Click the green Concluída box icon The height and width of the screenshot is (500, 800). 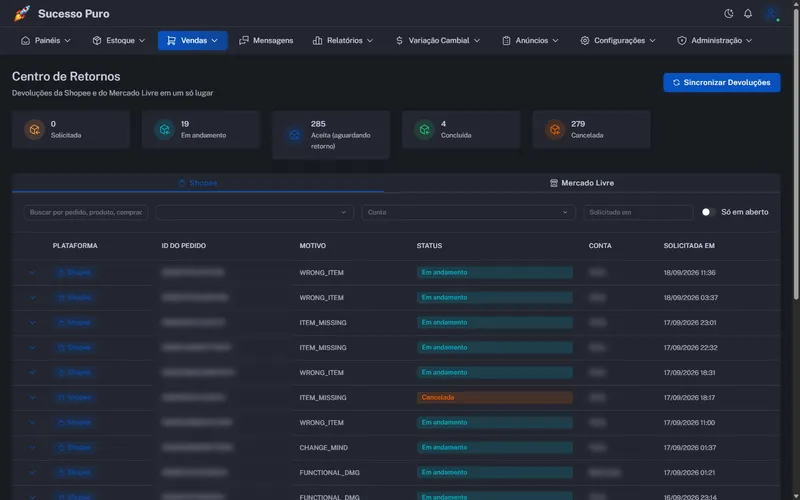pyautogui.click(x=424, y=130)
